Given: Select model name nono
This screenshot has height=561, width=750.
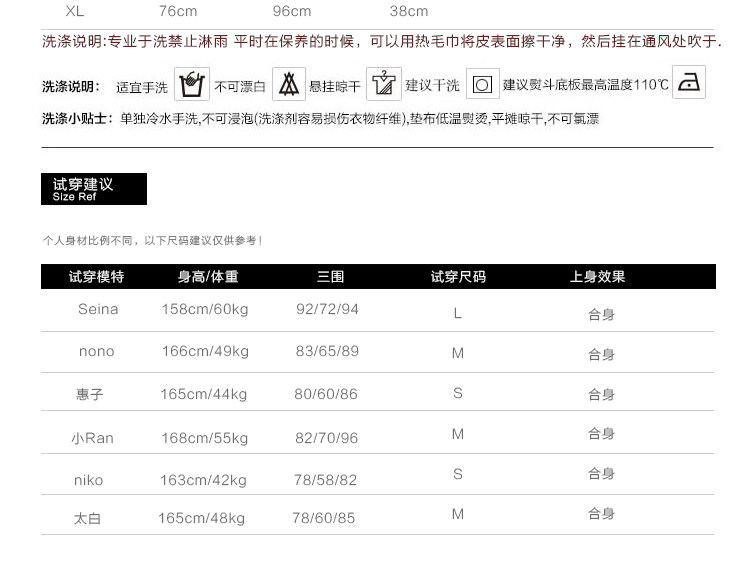Looking at the screenshot, I should (x=97, y=352).
